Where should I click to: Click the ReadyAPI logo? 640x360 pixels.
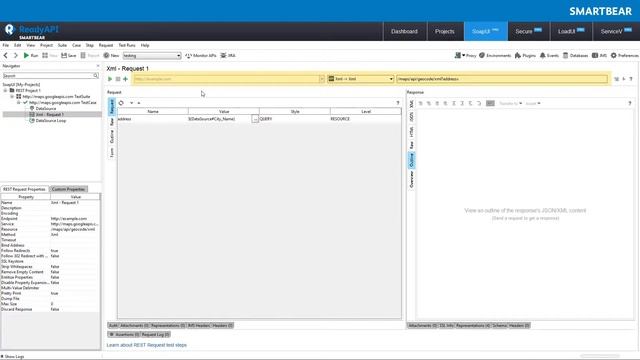click(x=32, y=31)
